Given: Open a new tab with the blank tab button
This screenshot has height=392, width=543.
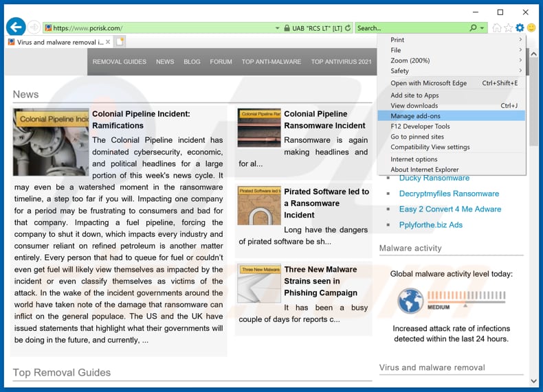Looking at the screenshot, I should click(x=120, y=42).
